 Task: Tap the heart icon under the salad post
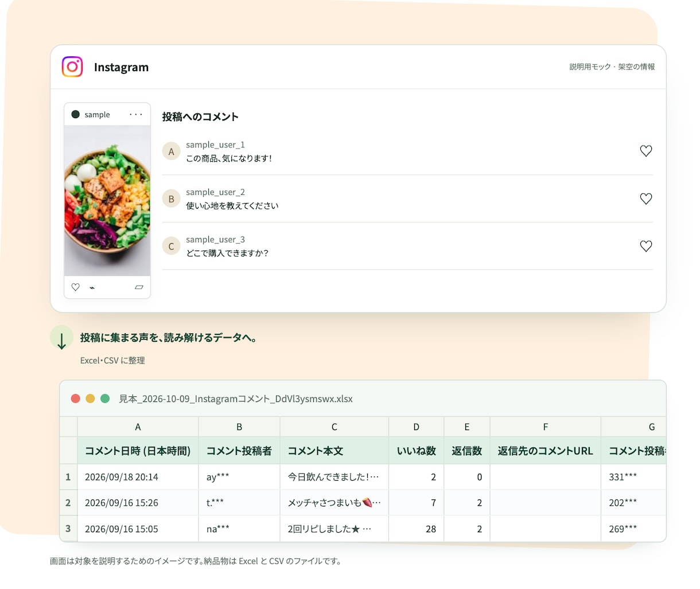click(x=75, y=287)
